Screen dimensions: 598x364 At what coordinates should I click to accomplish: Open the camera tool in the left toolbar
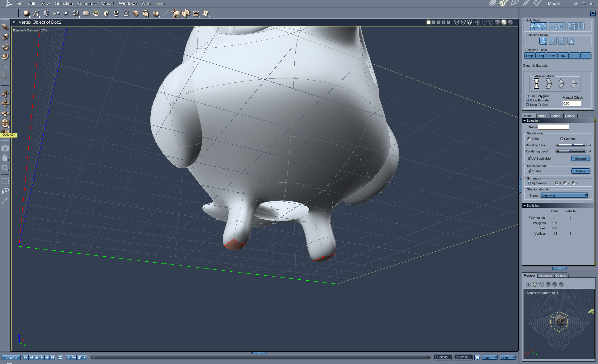pyautogui.click(x=5, y=148)
